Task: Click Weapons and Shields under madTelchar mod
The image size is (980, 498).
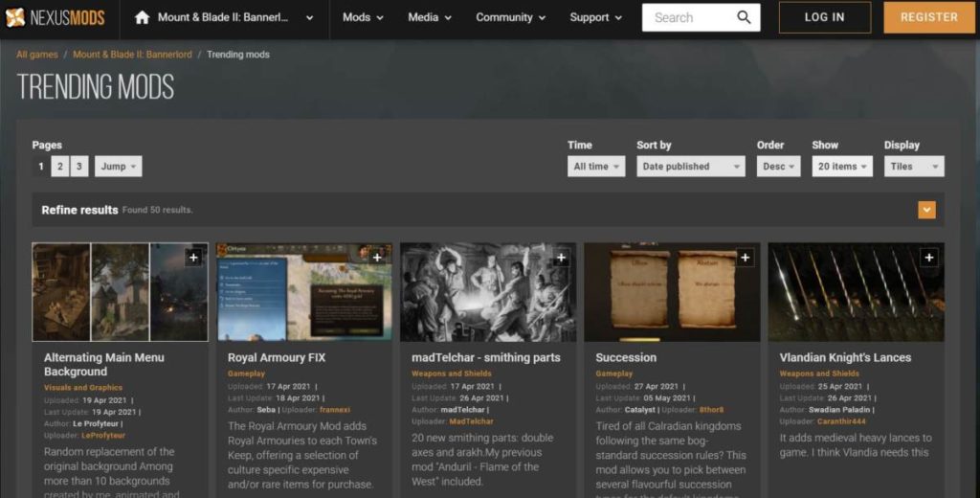Action: click(x=452, y=374)
